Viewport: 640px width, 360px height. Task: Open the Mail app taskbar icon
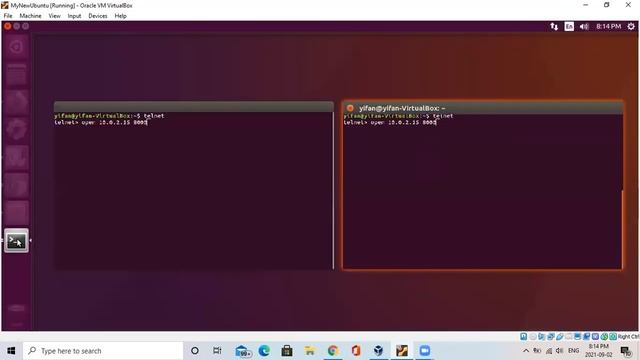coord(242,351)
